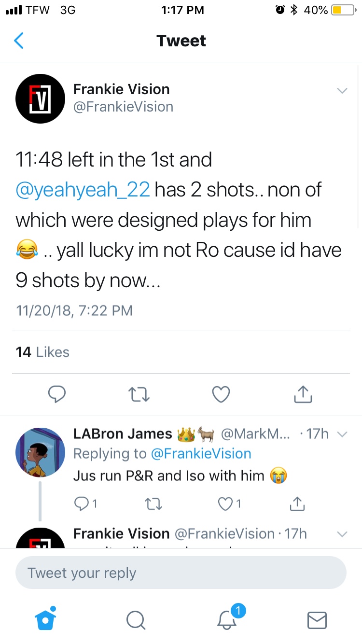The image size is (362, 644).
Task: Reply to LABron James comment
Action: (x=82, y=504)
